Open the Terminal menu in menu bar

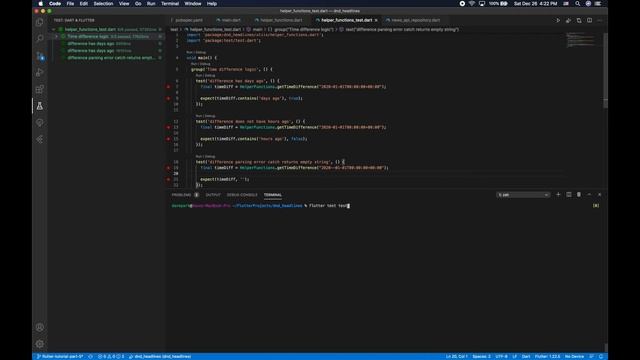click(170, 4)
